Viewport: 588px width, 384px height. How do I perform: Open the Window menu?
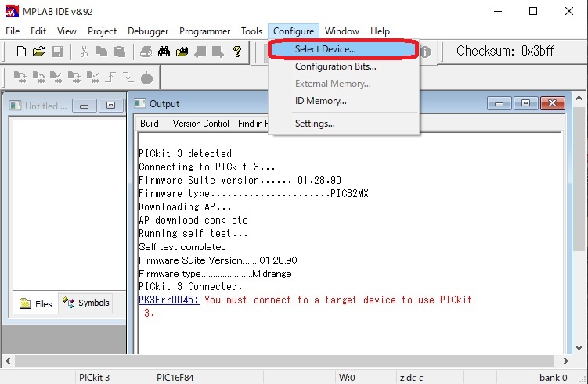(341, 31)
